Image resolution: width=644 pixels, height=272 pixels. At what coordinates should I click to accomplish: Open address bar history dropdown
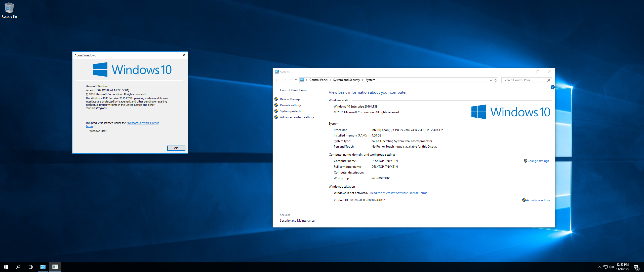tap(491, 80)
